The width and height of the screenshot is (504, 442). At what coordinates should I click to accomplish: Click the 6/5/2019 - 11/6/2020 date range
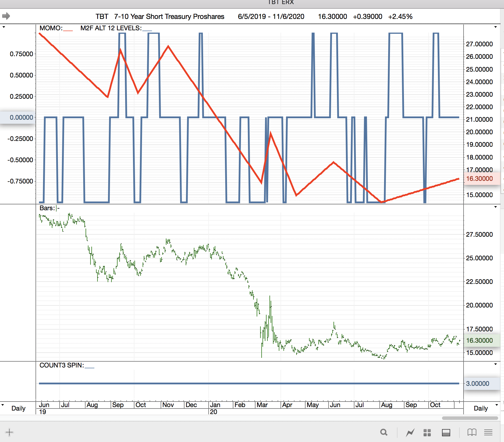271,17
